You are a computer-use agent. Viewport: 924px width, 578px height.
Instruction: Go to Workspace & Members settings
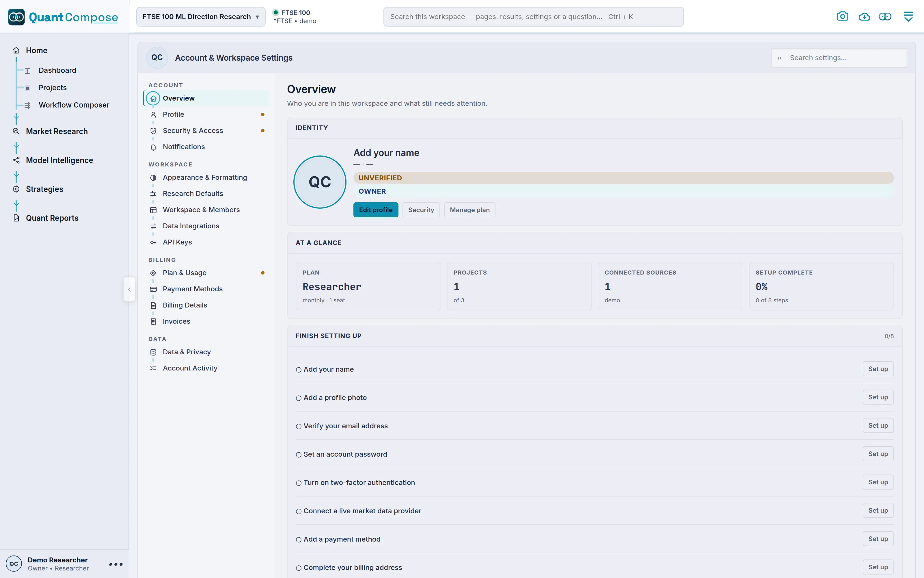pyautogui.click(x=206, y=210)
